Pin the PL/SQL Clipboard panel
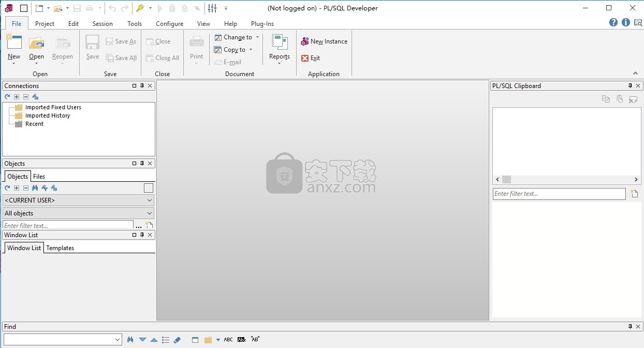The image size is (644, 348). click(x=630, y=86)
